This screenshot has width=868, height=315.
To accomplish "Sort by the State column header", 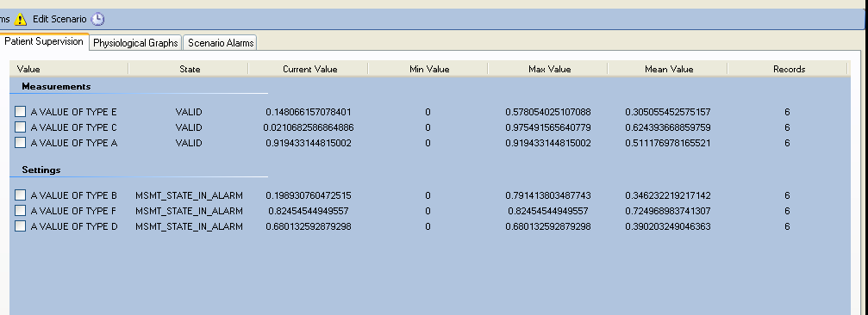I will [x=189, y=69].
